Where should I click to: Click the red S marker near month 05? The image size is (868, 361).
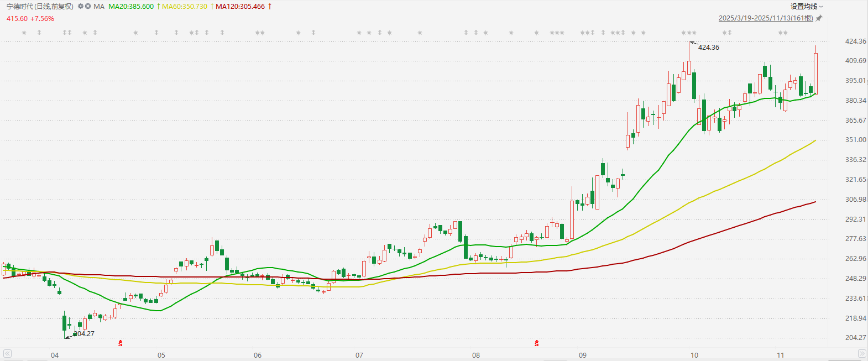pyautogui.click(x=121, y=343)
